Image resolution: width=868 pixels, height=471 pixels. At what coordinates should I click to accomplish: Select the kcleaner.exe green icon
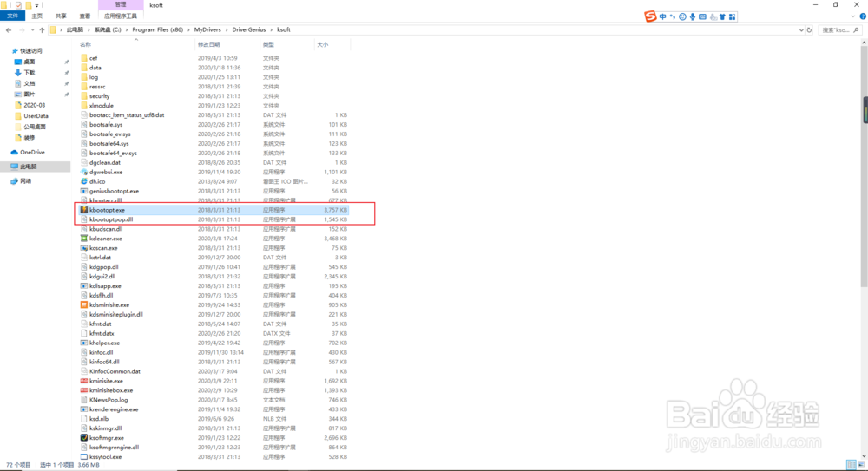(84, 239)
